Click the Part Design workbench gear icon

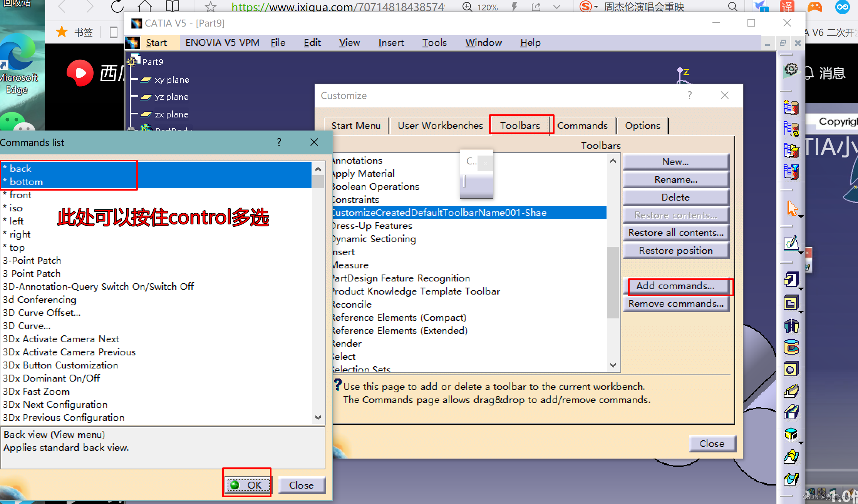point(791,70)
